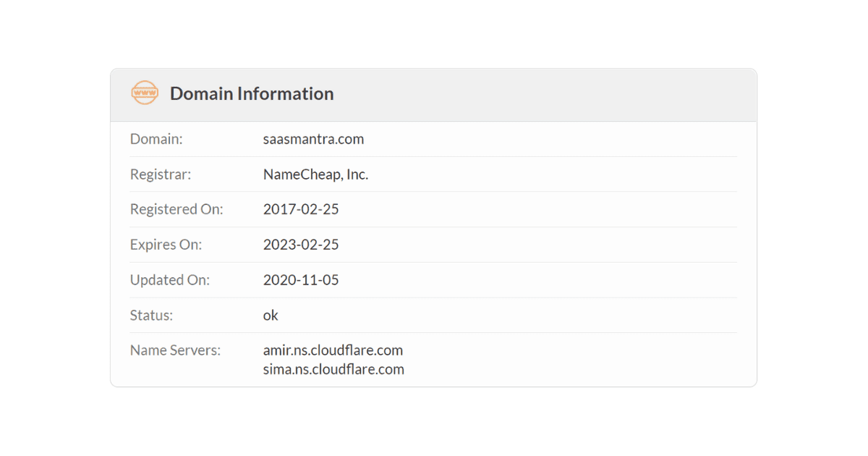Select the saasmantra.com domain value
Viewport: 868px width, 456px height.
313,139
